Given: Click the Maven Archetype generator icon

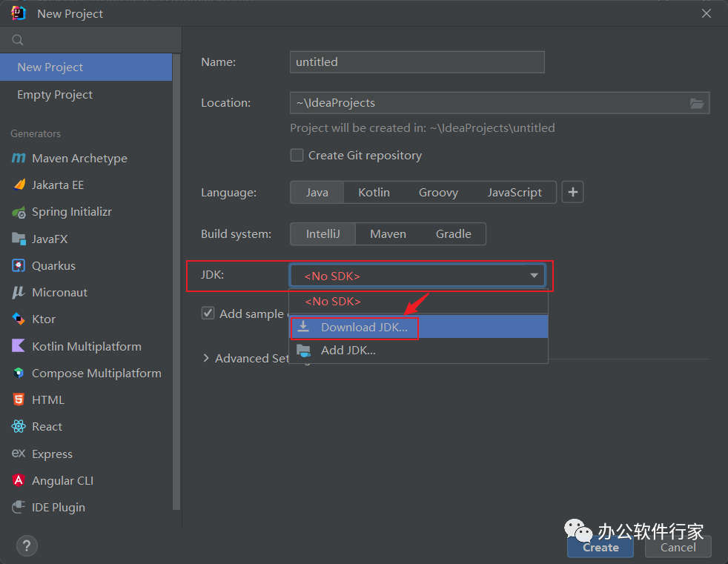Looking at the screenshot, I should 19,159.
